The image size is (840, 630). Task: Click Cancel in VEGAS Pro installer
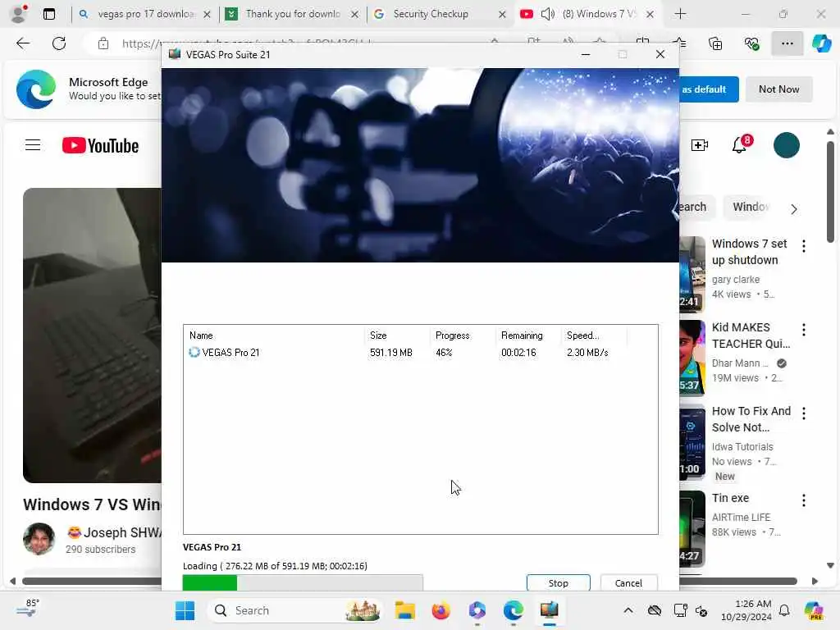[628, 583]
